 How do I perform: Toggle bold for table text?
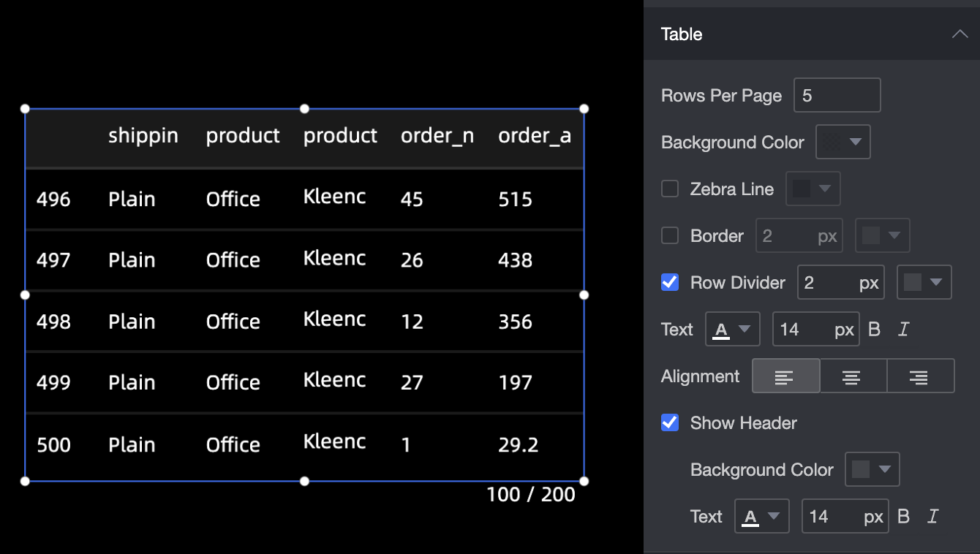click(x=874, y=330)
